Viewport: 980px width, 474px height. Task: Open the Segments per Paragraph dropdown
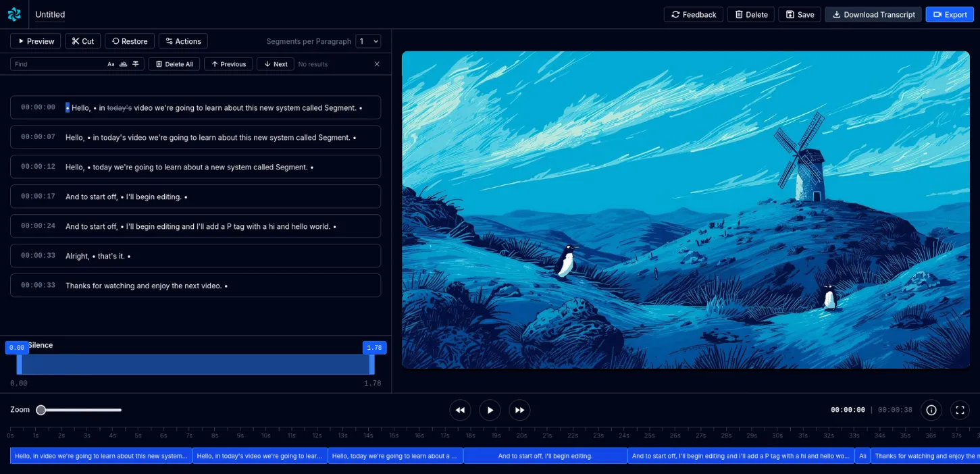(368, 41)
